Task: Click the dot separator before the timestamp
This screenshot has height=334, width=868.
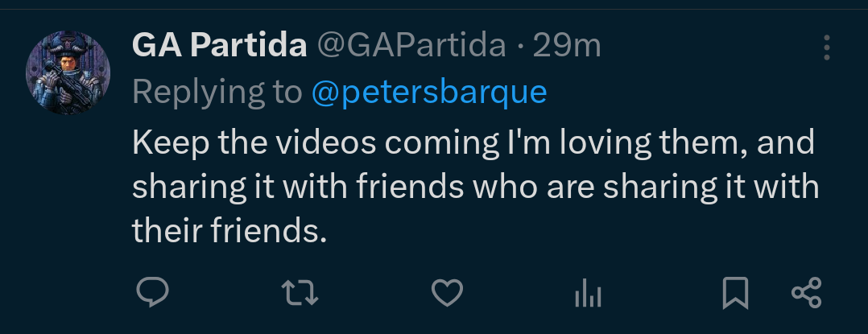Action: (x=520, y=47)
